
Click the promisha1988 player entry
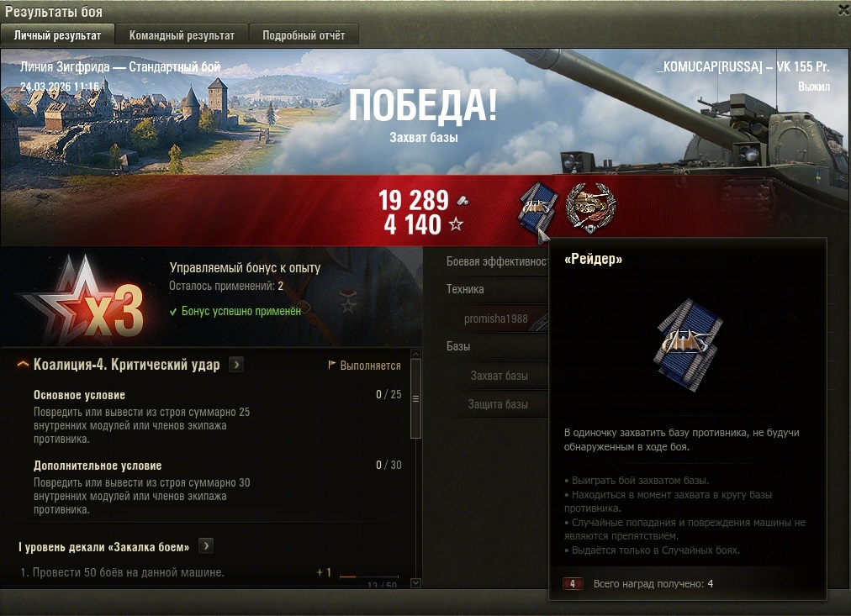point(495,319)
